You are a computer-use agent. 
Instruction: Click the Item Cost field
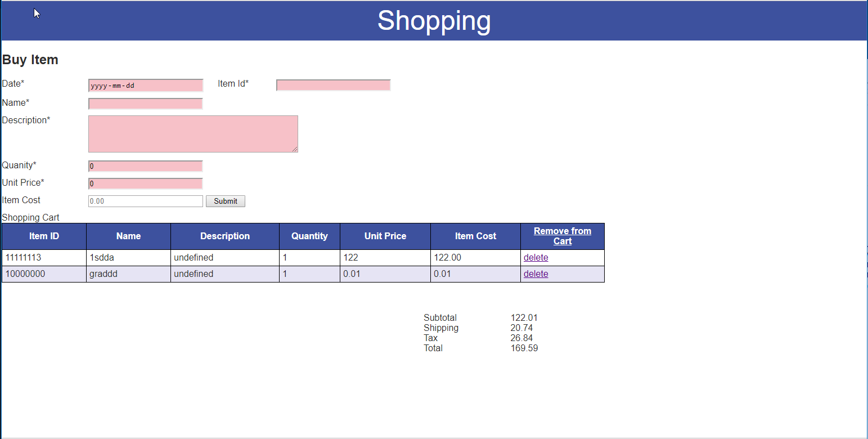coord(146,201)
